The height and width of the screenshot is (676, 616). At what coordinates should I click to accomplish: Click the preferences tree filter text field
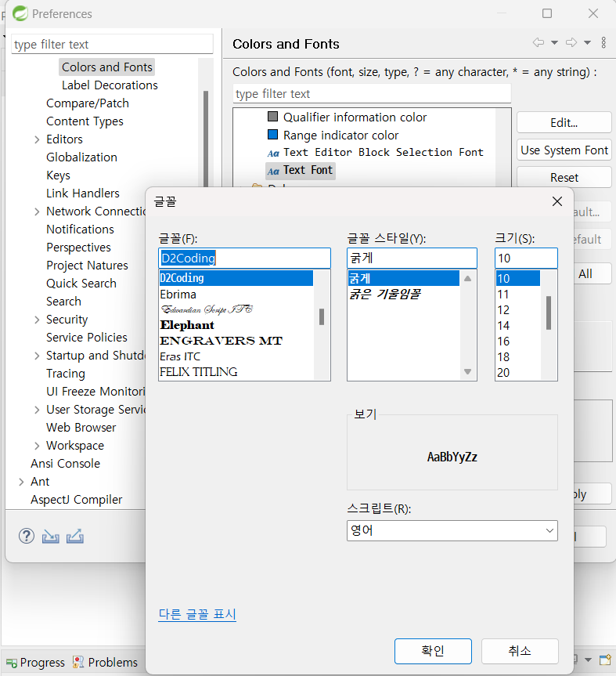coord(112,44)
